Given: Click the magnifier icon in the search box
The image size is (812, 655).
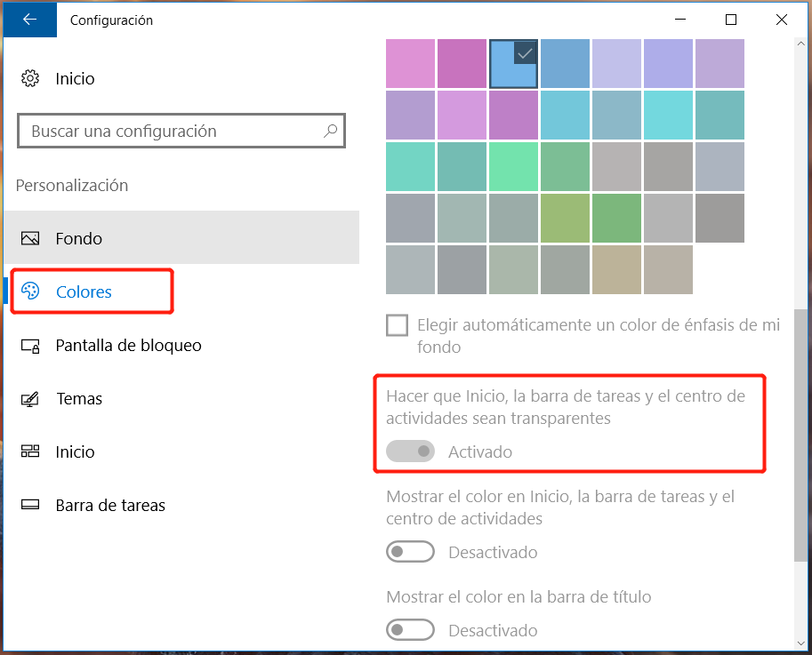Looking at the screenshot, I should pos(330,132).
